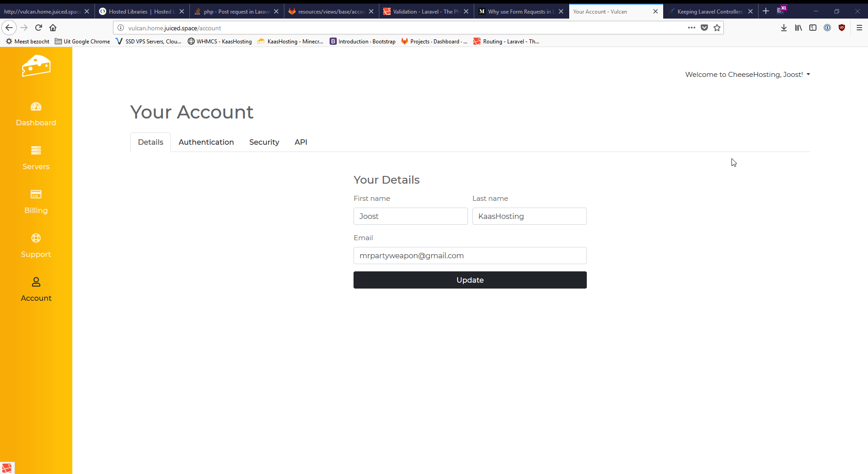Click the cheese logo in the sidebar
The image size is (868, 474).
[36, 66]
